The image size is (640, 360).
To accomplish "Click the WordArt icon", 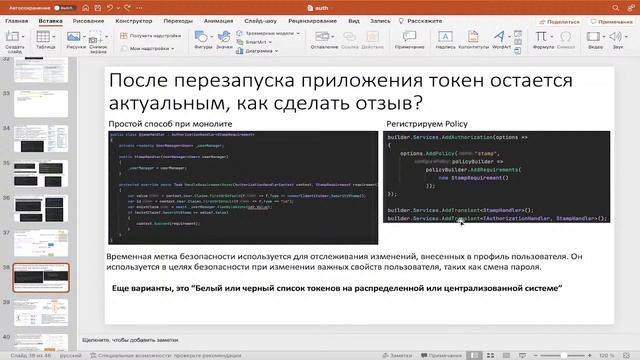I will (499, 36).
